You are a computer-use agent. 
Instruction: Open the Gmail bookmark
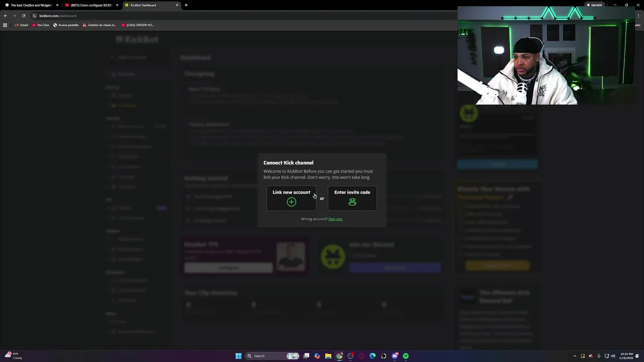(21, 25)
